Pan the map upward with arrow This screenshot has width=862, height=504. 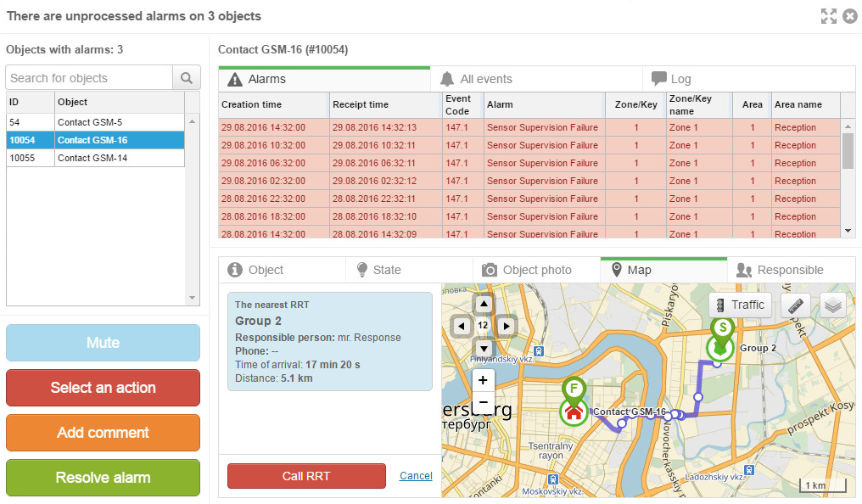pos(484,304)
